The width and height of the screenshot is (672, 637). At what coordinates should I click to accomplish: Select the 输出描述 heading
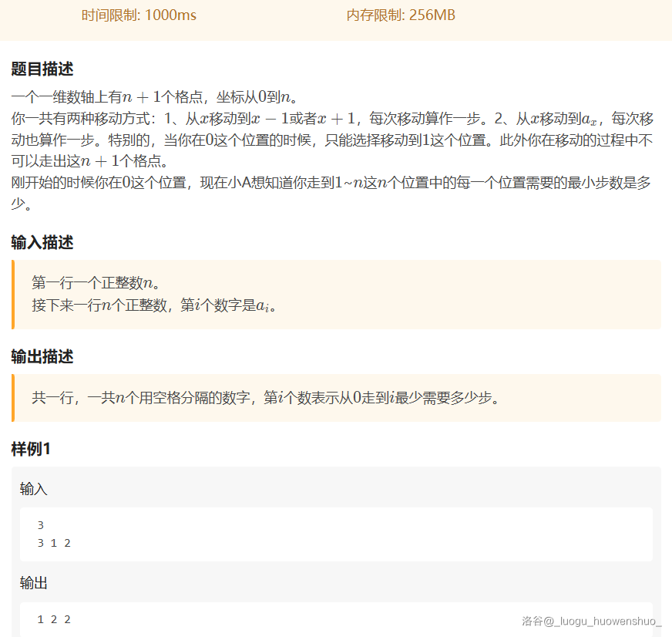(42, 356)
